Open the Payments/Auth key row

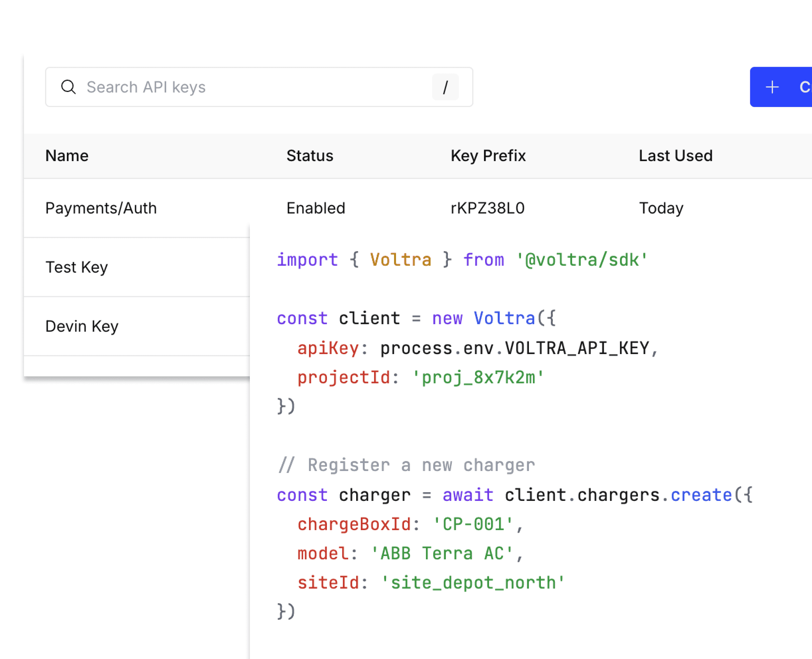click(x=101, y=208)
